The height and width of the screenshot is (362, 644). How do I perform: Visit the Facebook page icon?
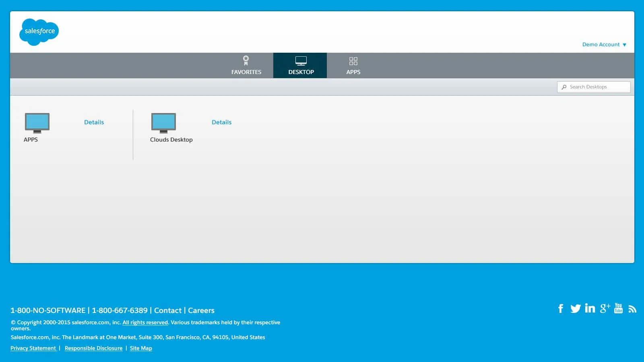coord(561,309)
